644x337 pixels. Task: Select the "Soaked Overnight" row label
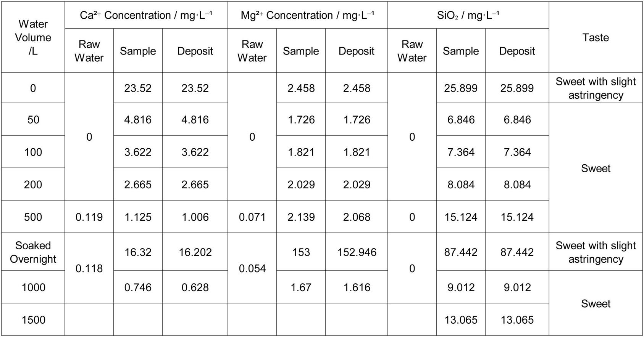(33, 252)
